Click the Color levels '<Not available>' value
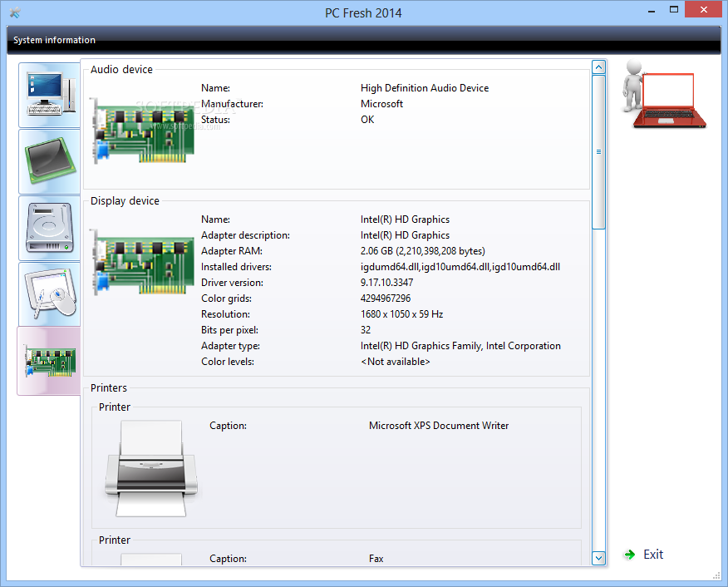 (x=395, y=362)
